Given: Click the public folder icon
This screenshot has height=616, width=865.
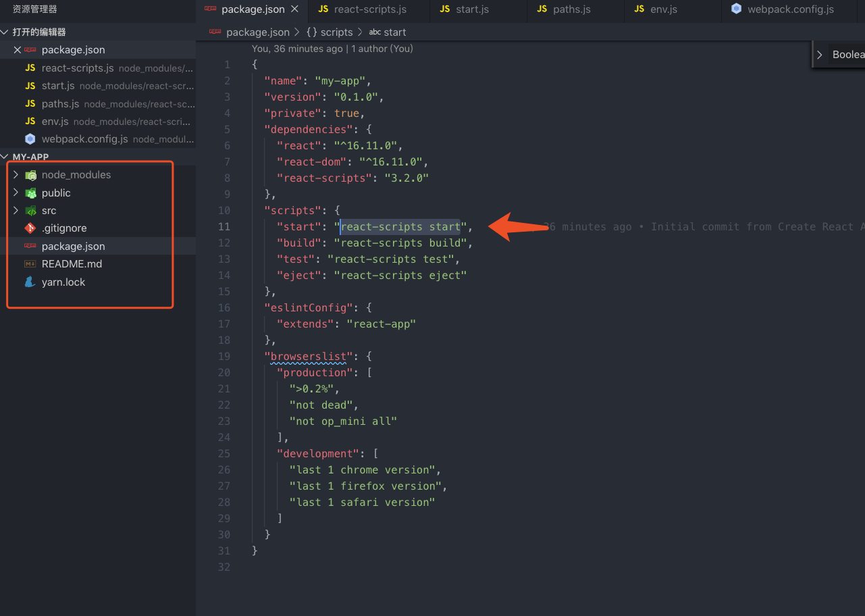Looking at the screenshot, I should [30, 193].
